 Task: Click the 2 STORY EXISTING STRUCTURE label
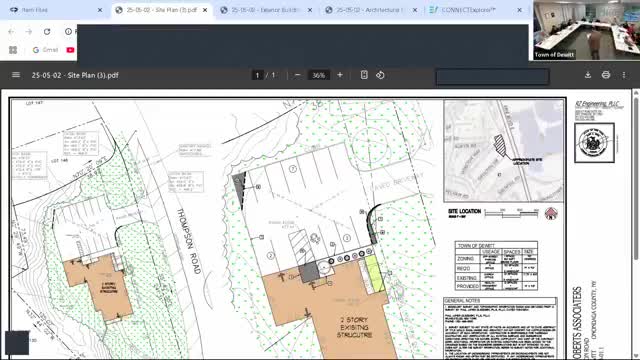354,327
